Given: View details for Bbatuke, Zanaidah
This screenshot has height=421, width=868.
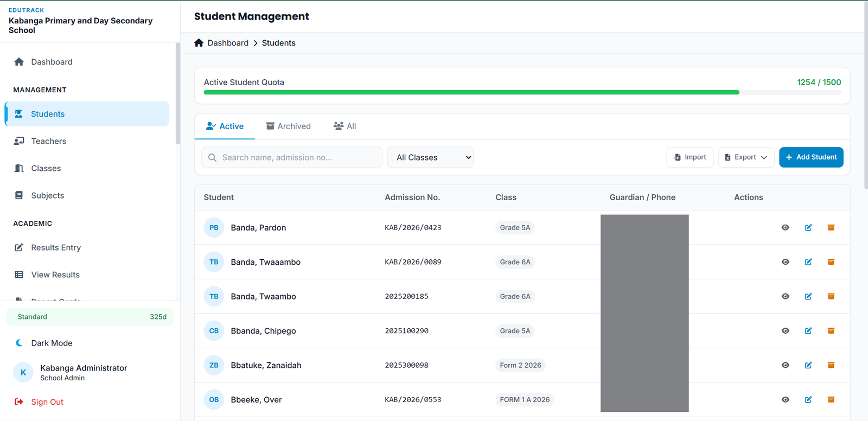Looking at the screenshot, I should (785, 365).
